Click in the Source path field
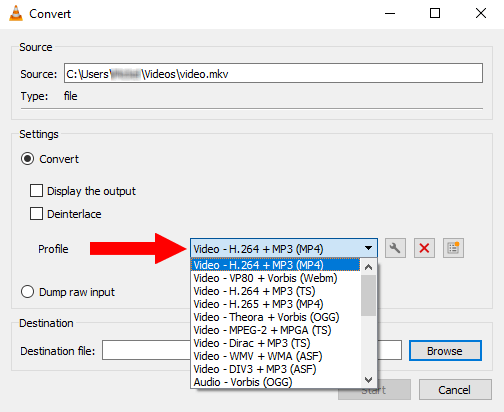 (273, 73)
